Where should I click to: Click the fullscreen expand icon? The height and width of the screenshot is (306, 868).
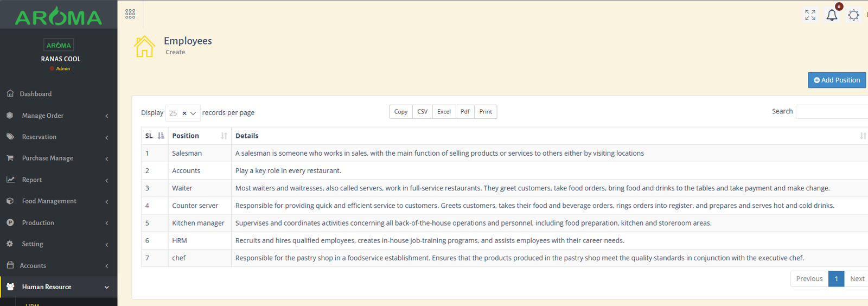[x=810, y=15]
